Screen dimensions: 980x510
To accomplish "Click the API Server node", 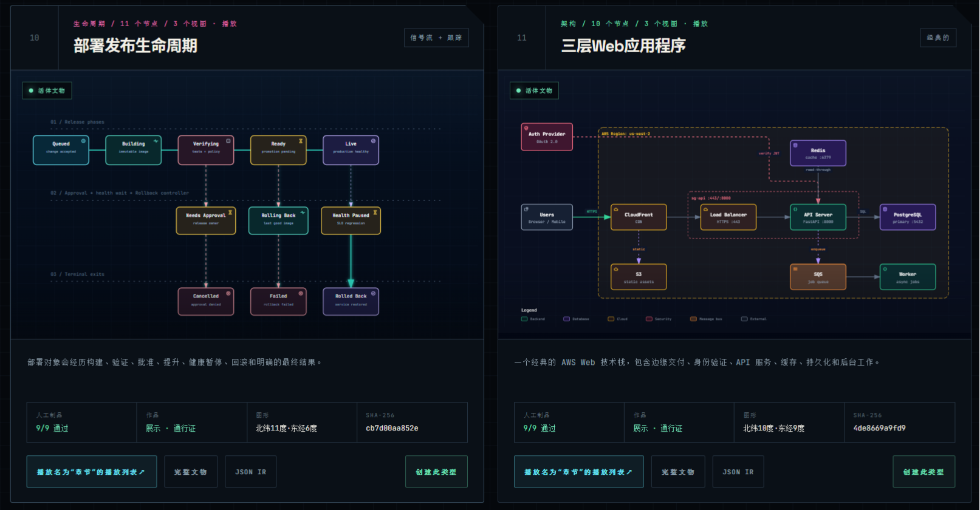I will coord(818,217).
